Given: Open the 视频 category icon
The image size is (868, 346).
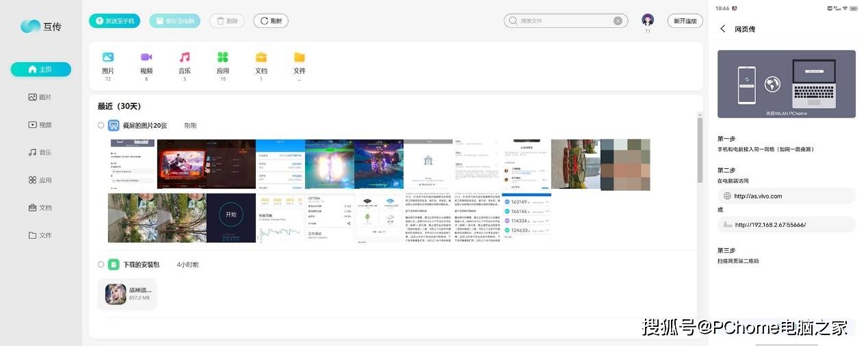Looking at the screenshot, I should 146,58.
